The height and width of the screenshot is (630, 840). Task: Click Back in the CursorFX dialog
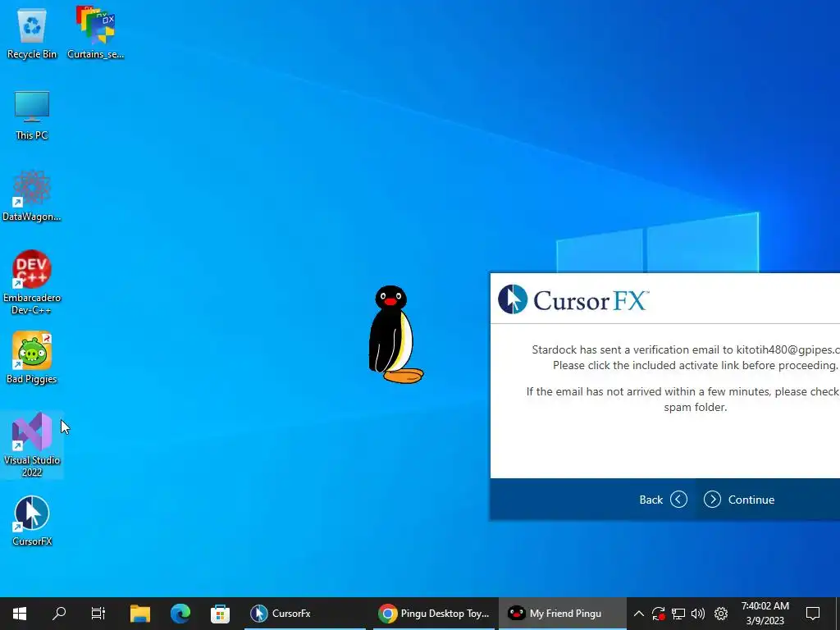(663, 500)
